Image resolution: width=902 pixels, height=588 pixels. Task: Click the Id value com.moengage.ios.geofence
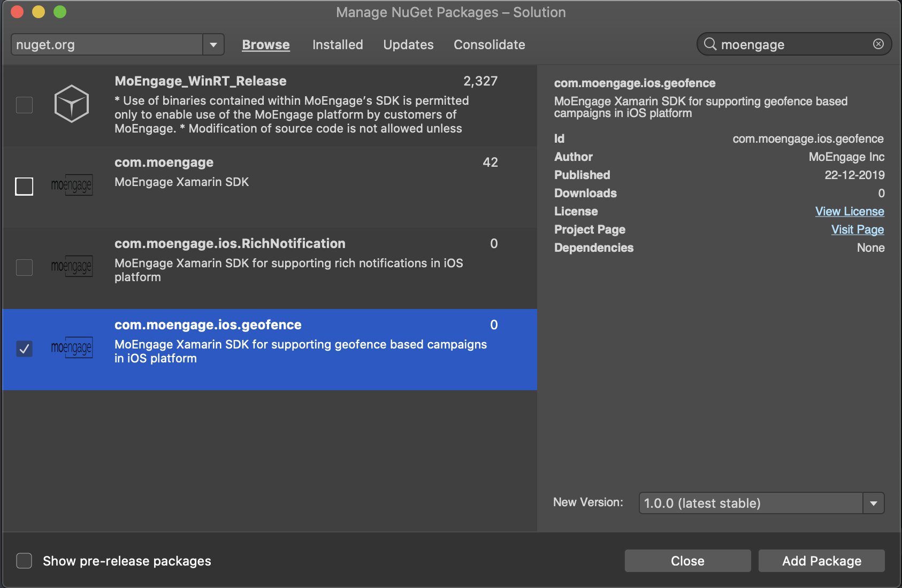[x=808, y=139]
